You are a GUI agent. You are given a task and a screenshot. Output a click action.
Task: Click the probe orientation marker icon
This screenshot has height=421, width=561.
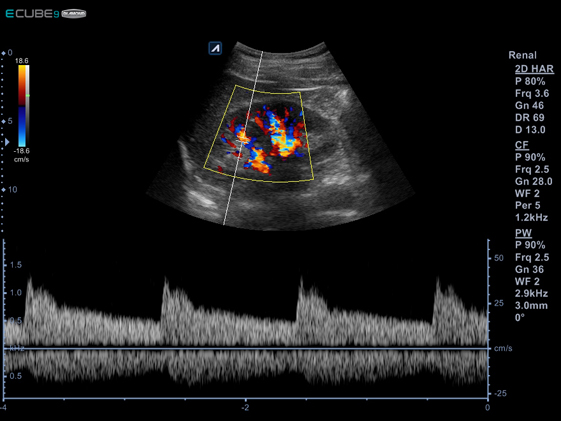(215, 48)
